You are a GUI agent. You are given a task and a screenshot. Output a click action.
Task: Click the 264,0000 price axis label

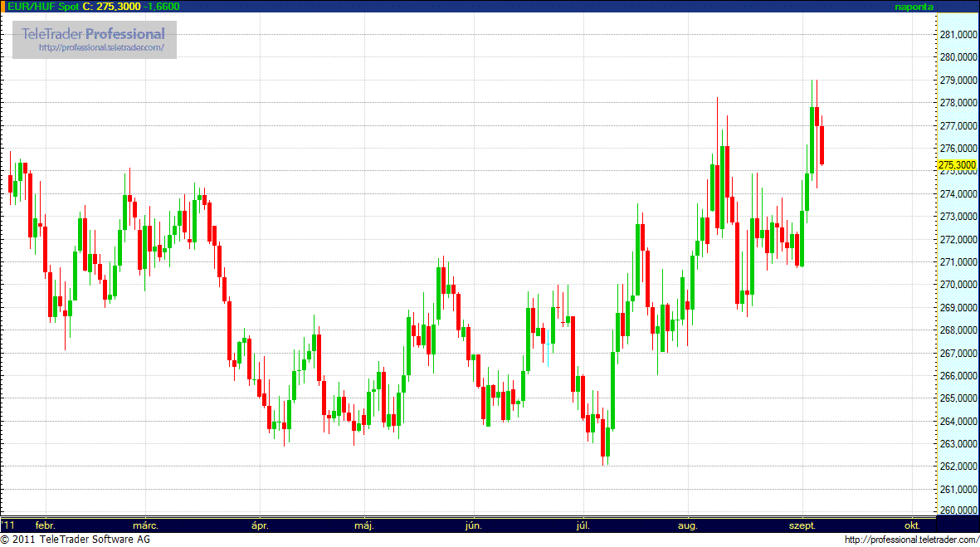tap(958, 422)
